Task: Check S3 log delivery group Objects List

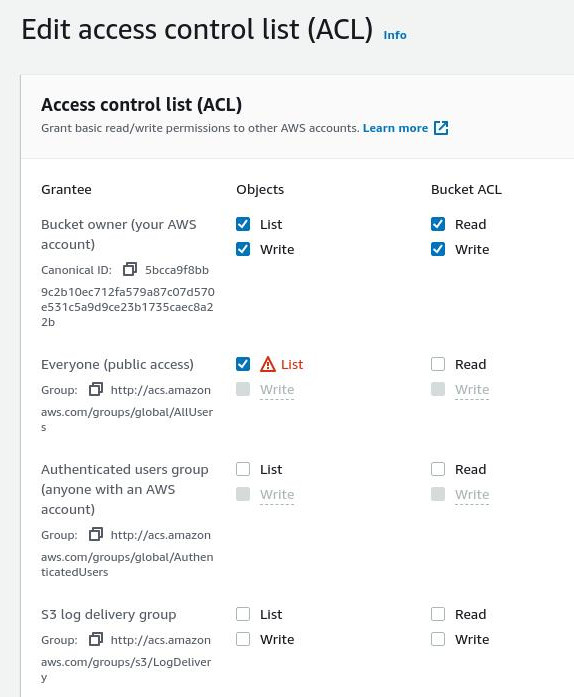Action: (243, 614)
